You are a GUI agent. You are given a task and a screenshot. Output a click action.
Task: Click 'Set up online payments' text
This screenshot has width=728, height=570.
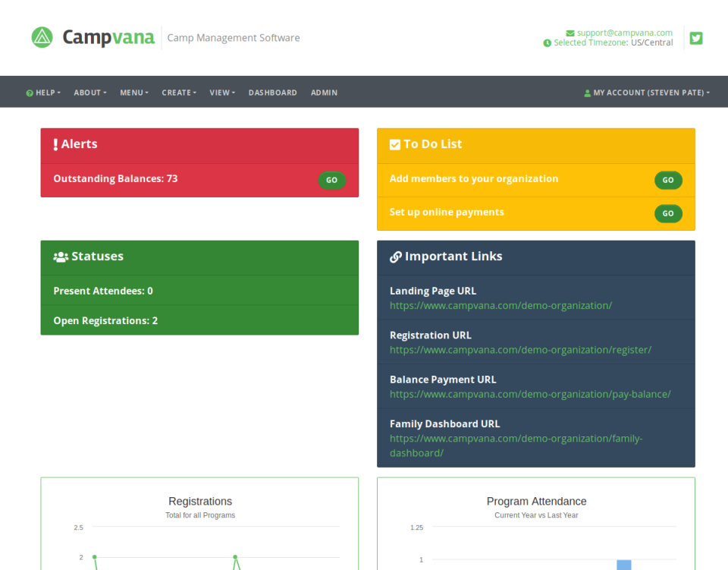pos(447,213)
